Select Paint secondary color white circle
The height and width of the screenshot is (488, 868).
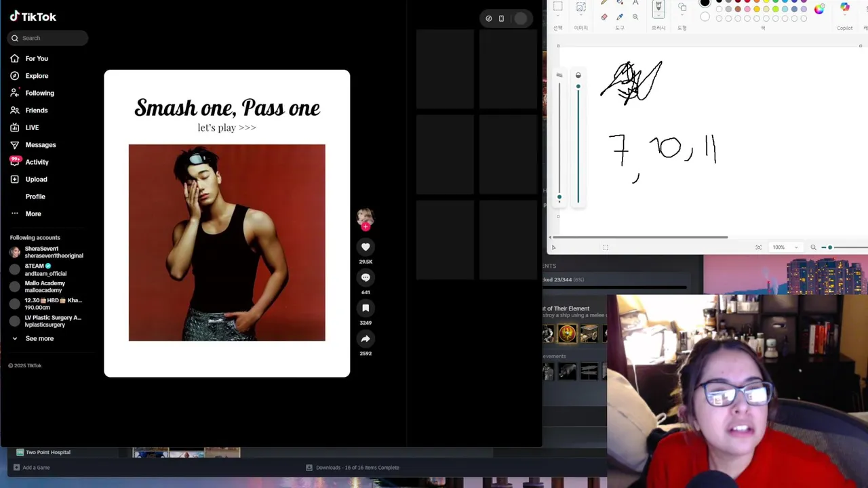705,17
